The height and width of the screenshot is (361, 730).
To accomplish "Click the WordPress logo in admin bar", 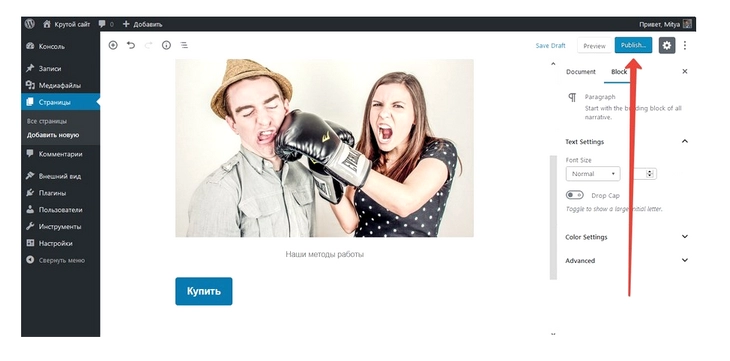I will (30, 24).
